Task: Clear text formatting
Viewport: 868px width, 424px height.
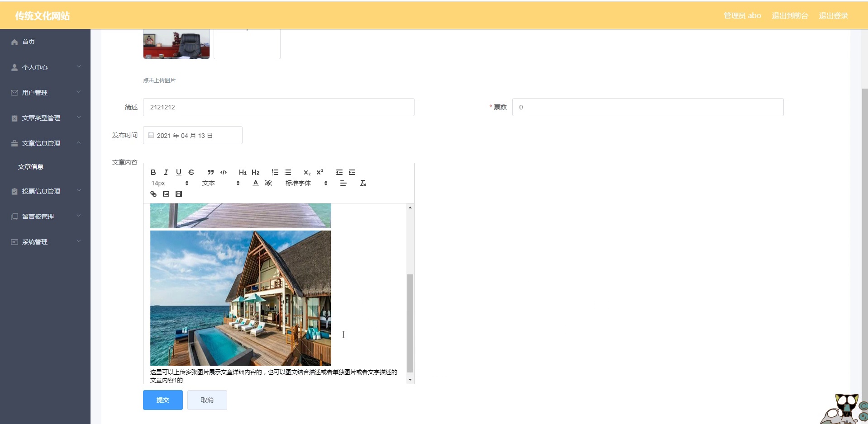Action: 363,183
